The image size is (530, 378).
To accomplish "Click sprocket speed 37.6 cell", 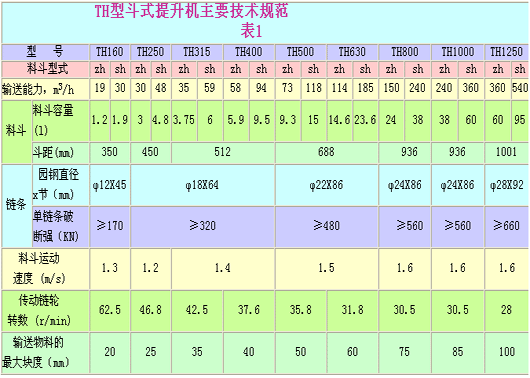I will 248,310.
